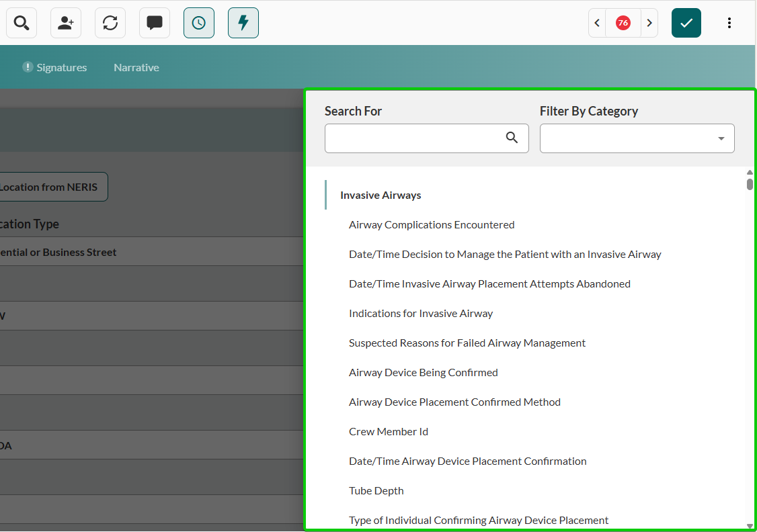
Task: Open the overflow three-dot menu
Action: tap(729, 22)
